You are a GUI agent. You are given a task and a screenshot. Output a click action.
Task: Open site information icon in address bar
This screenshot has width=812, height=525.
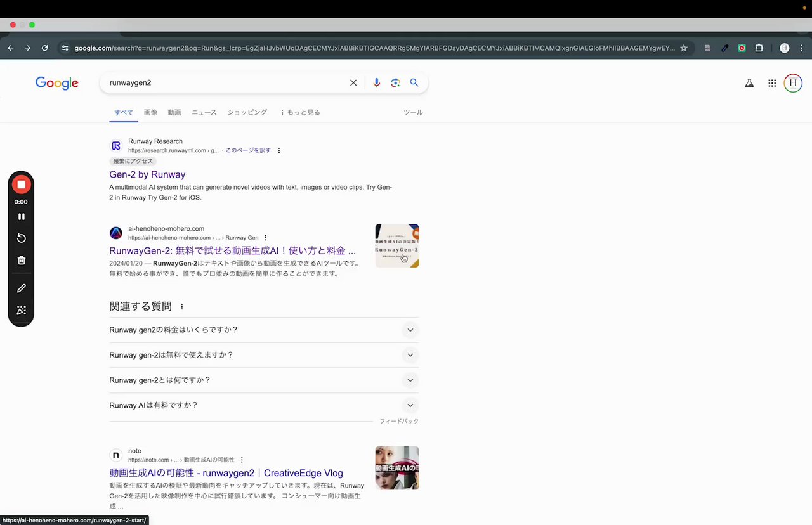click(65, 48)
